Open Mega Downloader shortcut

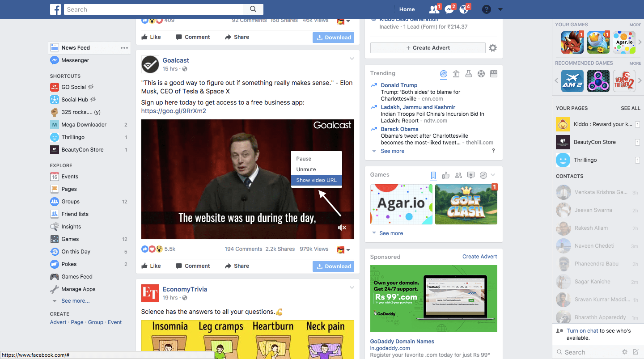click(84, 125)
